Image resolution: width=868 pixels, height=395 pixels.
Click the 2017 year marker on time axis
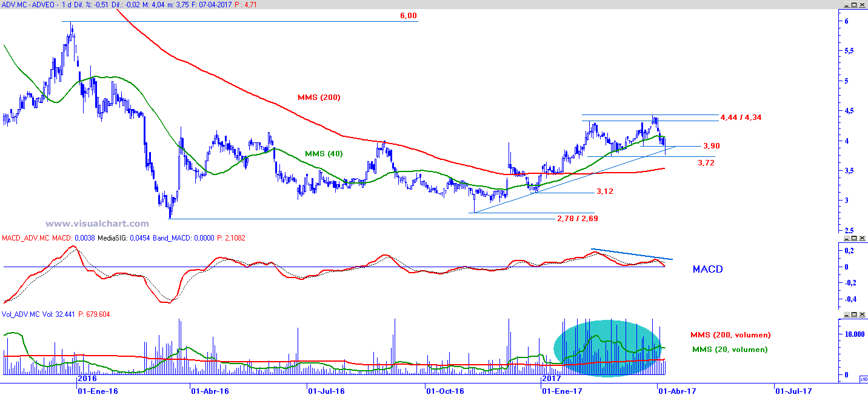550,378
